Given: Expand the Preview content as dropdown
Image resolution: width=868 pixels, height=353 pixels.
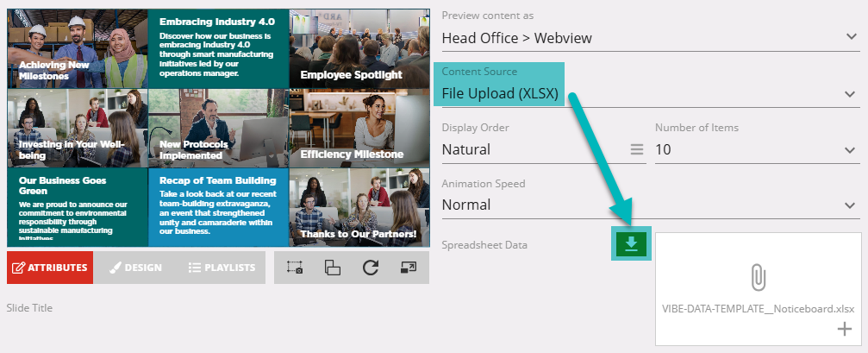Looking at the screenshot, I should 851,37.
